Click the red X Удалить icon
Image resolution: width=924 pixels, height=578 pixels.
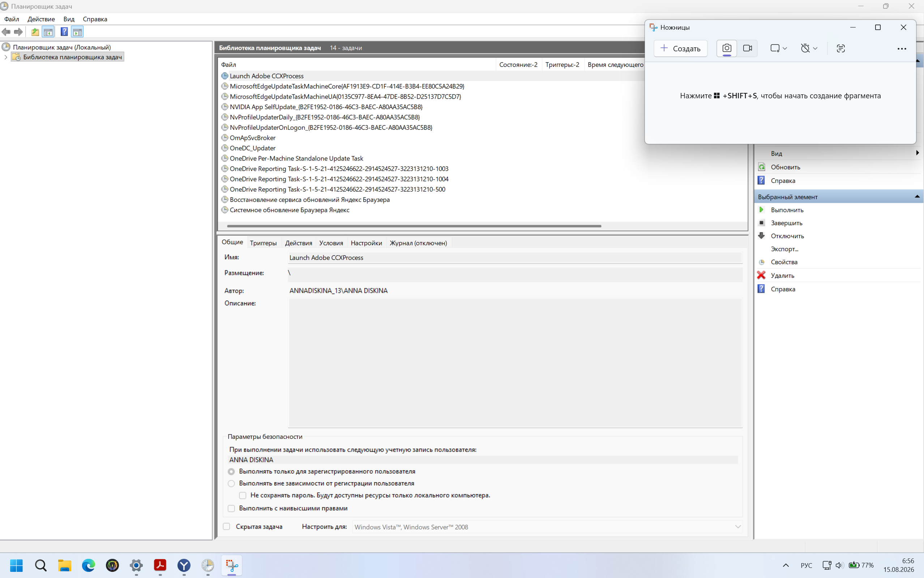tap(761, 275)
